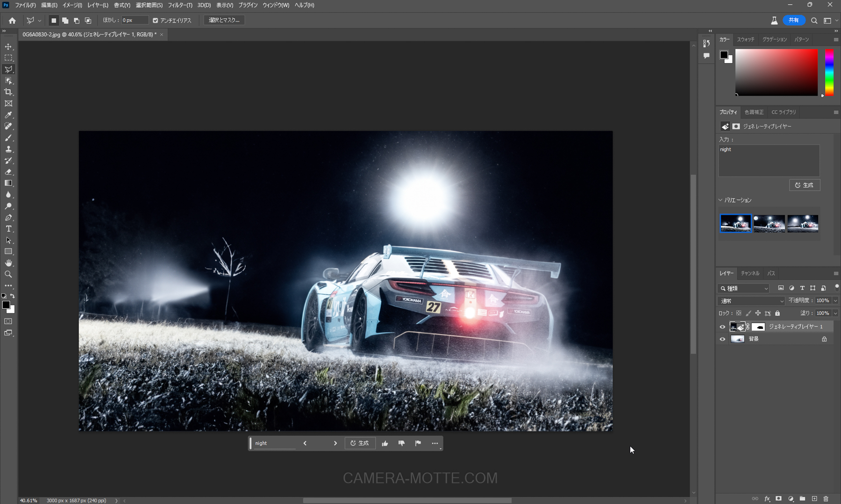Hide the 背景 layer
Image resolution: width=841 pixels, height=504 pixels.
point(722,339)
